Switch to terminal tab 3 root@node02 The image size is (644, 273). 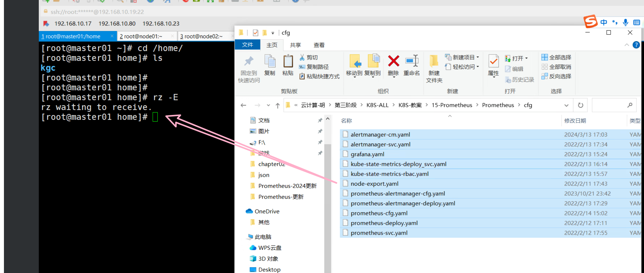pos(206,36)
